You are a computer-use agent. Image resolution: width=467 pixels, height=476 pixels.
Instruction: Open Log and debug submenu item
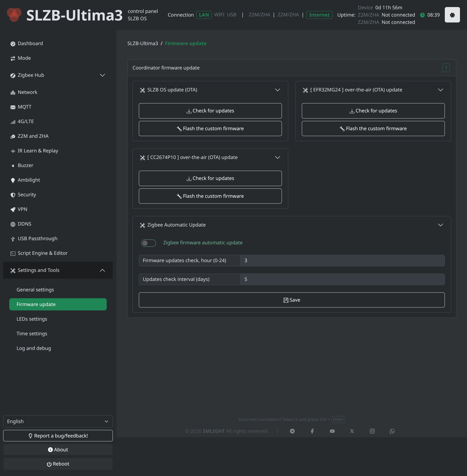tap(58, 348)
